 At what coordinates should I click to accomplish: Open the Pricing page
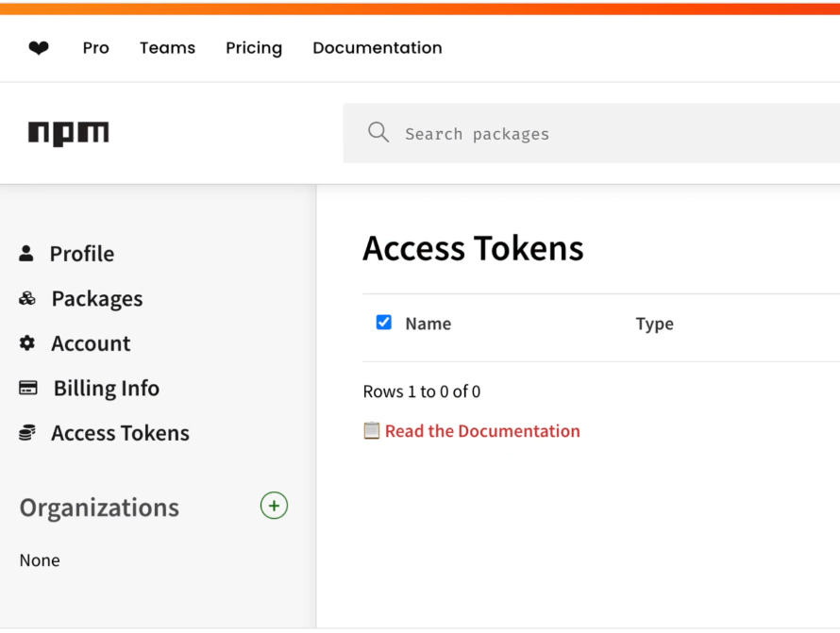[x=253, y=47]
